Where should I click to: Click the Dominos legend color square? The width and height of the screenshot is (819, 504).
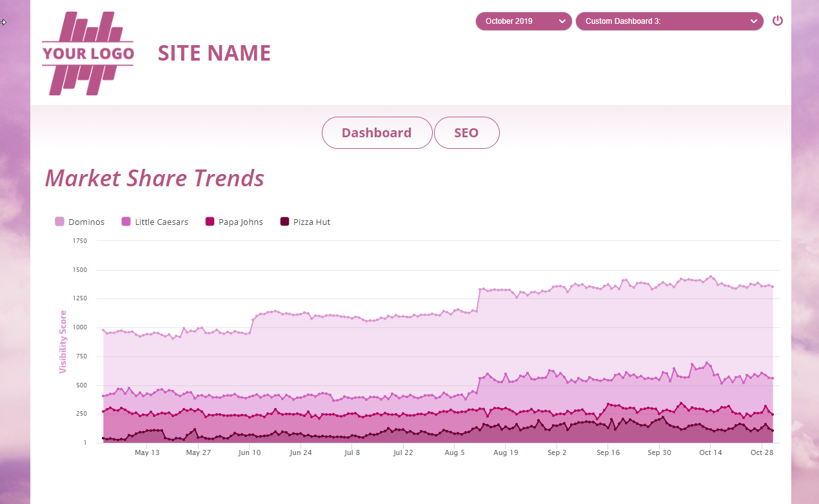click(60, 222)
